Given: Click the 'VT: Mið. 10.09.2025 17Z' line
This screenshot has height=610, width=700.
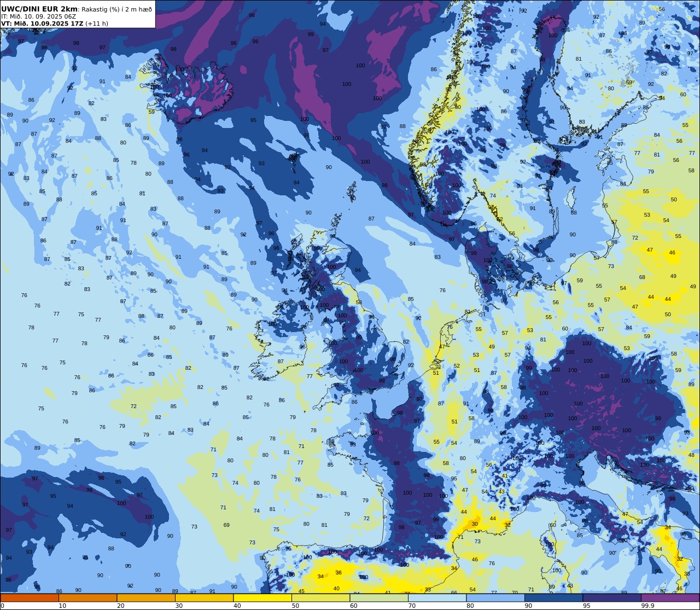Looking at the screenshot, I should [x=42, y=24].
